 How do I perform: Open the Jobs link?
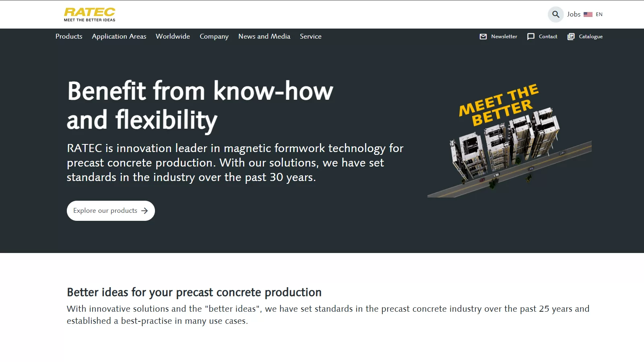point(574,14)
